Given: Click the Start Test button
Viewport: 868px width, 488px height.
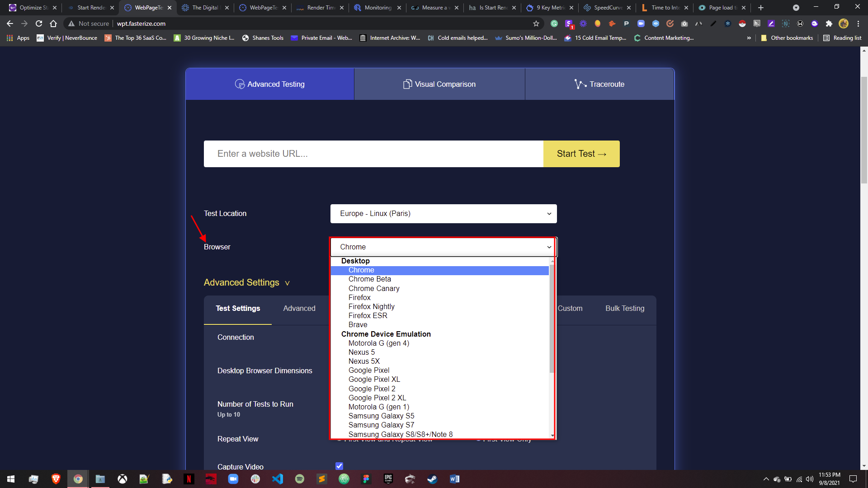Looking at the screenshot, I should click(581, 154).
